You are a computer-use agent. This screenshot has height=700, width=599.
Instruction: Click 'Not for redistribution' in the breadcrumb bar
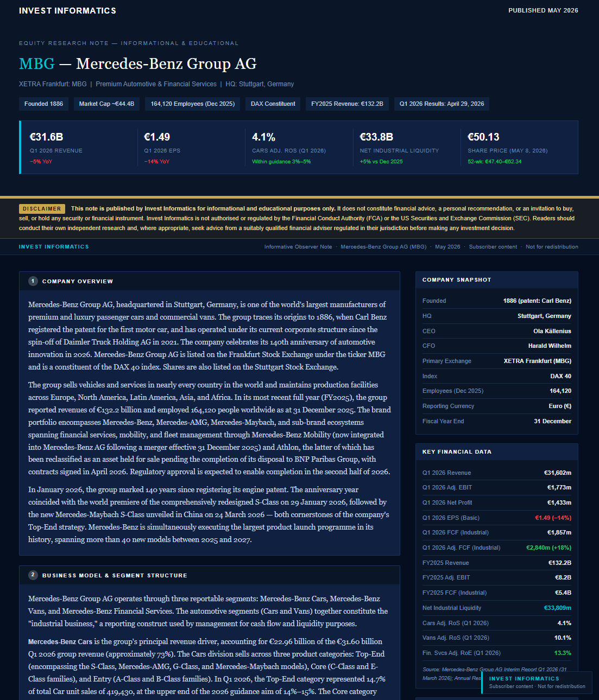coord(552,247)
